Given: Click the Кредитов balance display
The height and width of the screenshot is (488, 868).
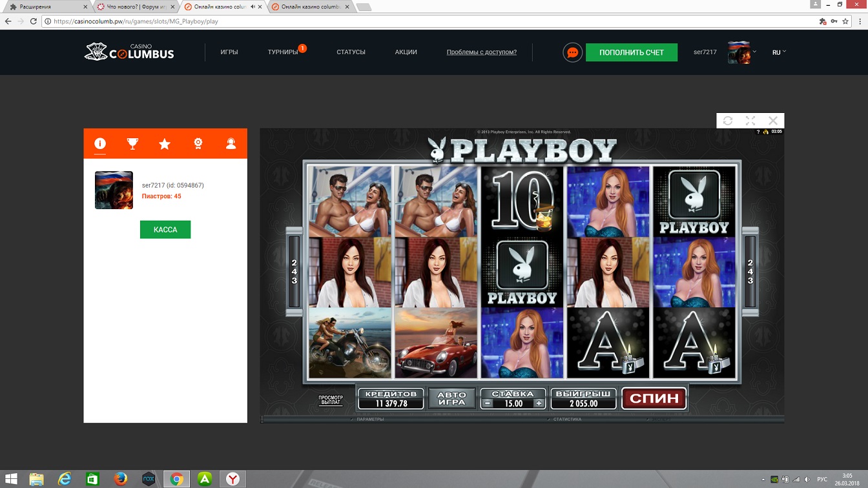Looking at the screenshot, I should pyautogui.click(x=391, y=399).
